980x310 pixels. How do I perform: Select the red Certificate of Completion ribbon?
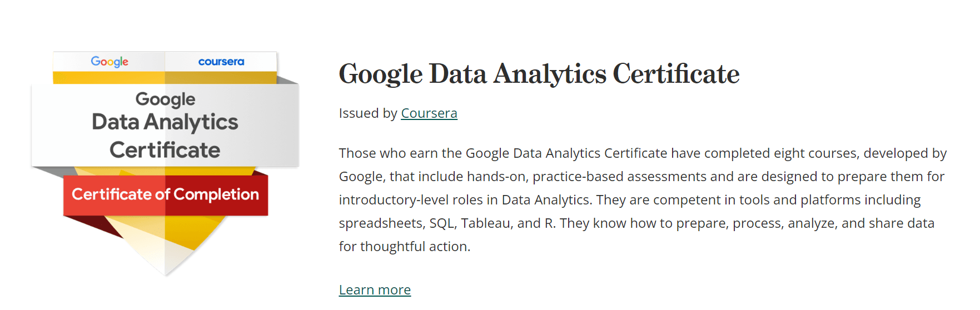pyautogui.click(x=166, y=195)
